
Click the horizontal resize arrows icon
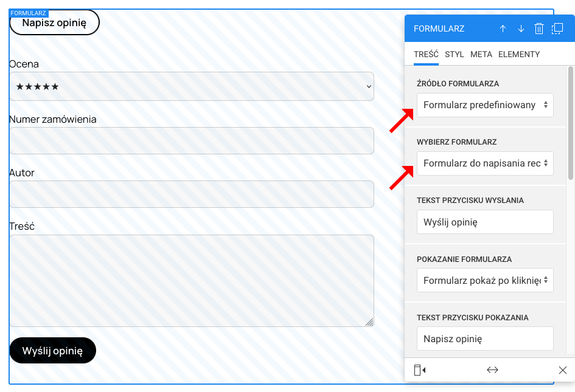493,370
